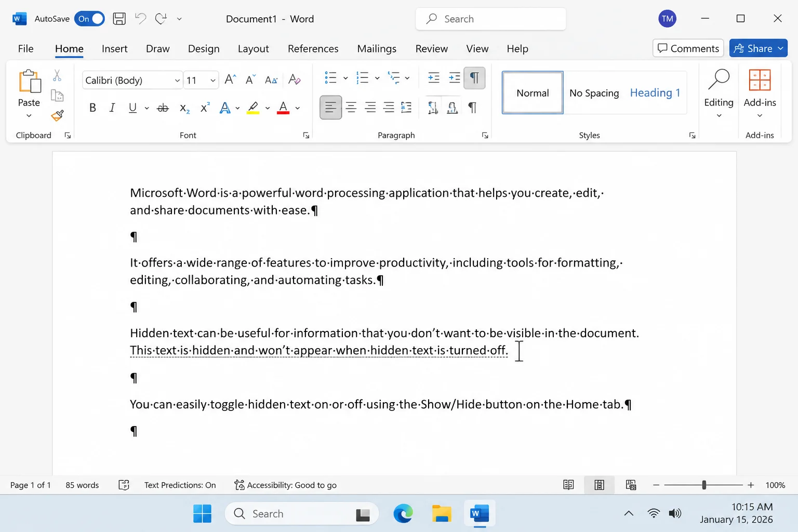The height and width of the screenshot is (532, 798).
Task: Apply yellow text highlight color
Action: [x=253, y=108]
